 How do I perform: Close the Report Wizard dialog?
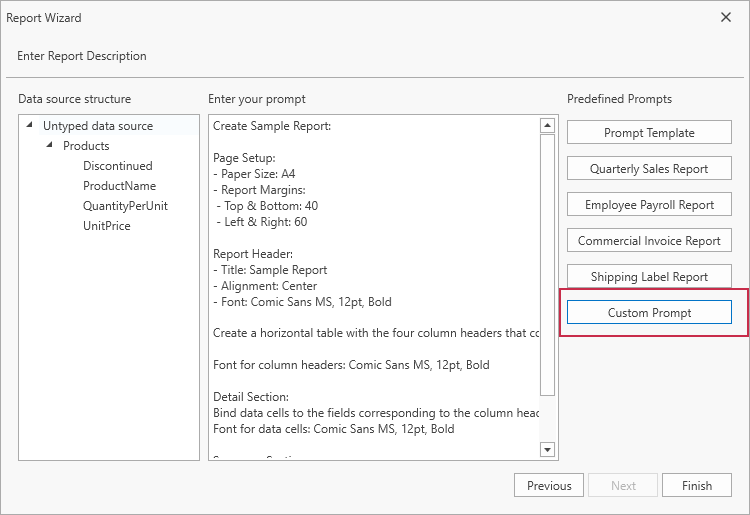pos(726,17)
